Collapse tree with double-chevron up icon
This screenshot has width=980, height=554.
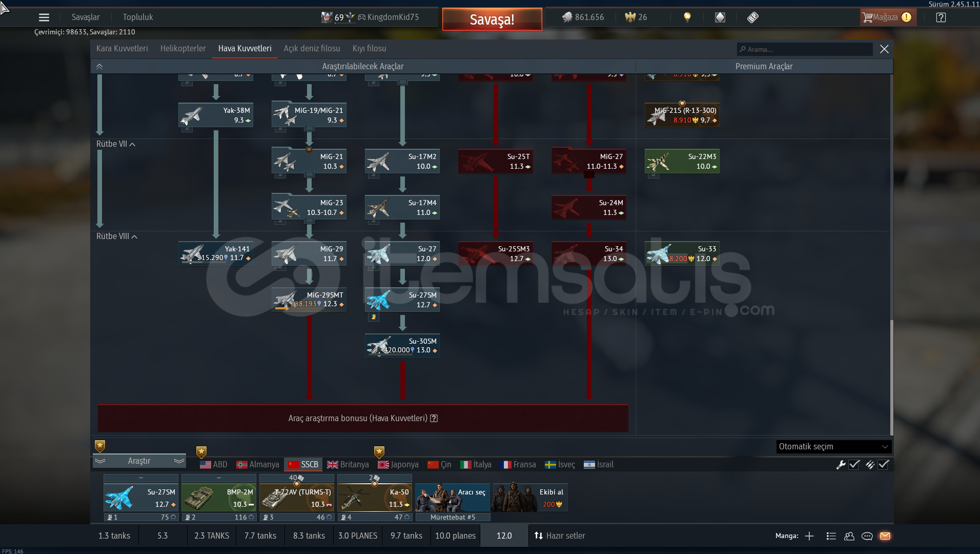99,67
